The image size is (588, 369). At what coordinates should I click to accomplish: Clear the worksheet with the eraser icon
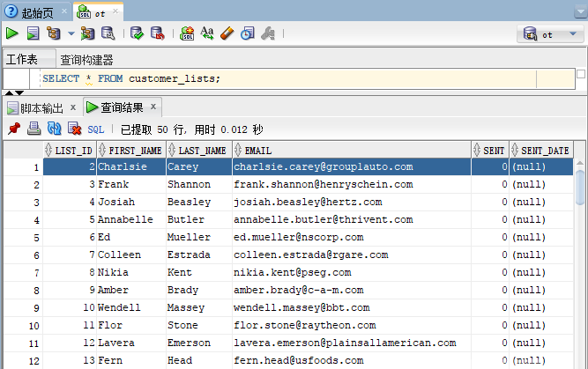coord(227,33)
